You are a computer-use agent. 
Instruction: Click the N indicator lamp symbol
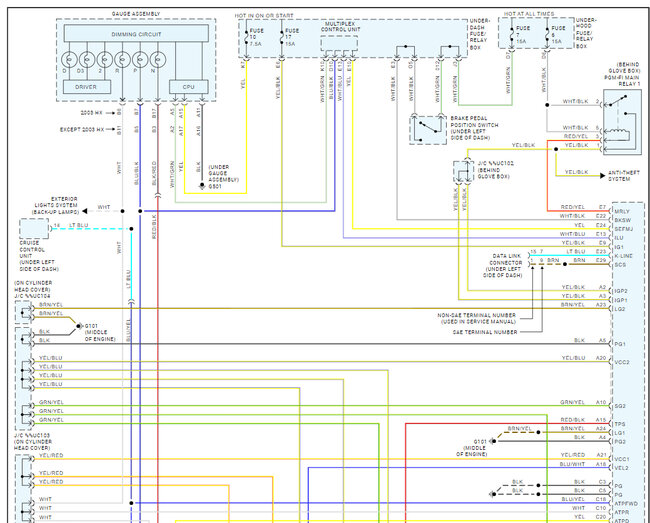click(x=158, y=60)
